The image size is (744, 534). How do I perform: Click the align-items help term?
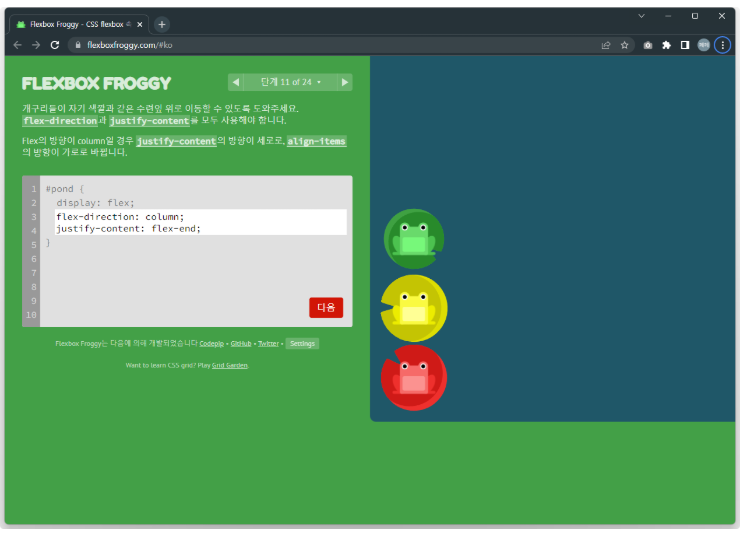(x=316, y=141)
